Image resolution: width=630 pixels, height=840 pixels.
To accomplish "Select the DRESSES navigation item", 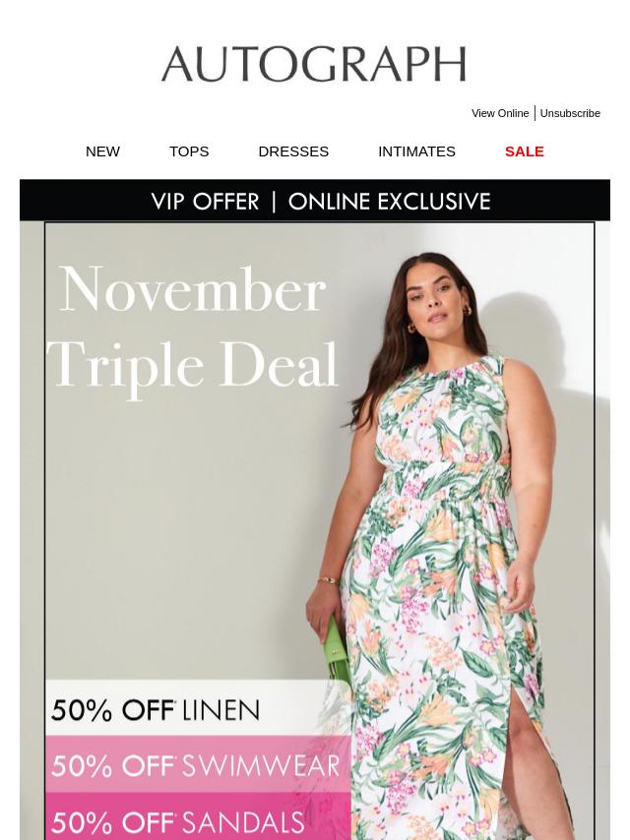I will pyautogui.click(x=293, y=151).
